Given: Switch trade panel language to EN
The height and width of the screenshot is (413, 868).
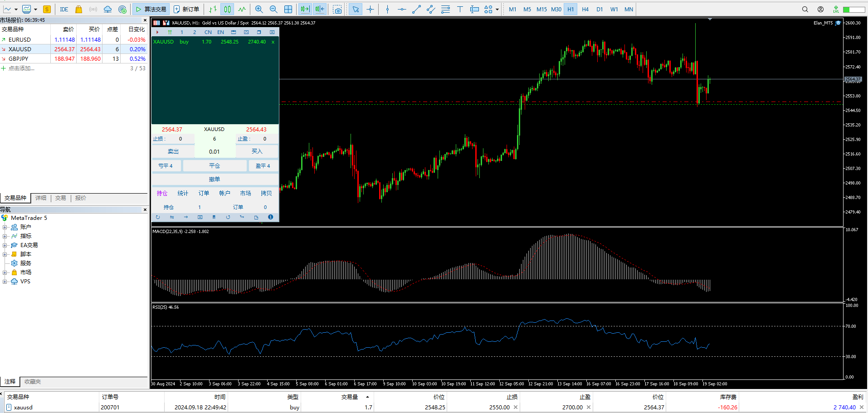Looking at the screenshot, I should point(220,32).
